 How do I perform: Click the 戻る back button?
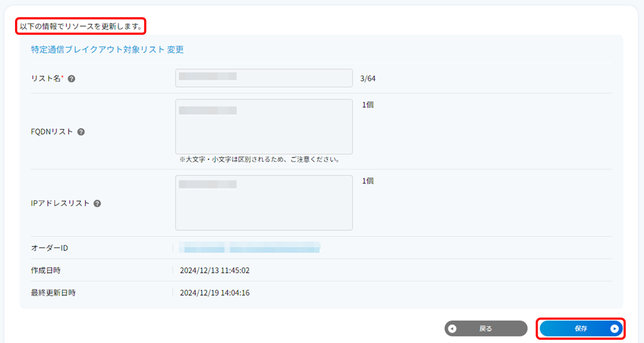pos(486,328)
